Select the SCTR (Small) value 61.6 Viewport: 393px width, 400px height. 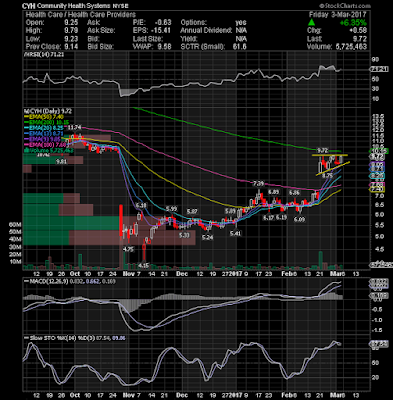pos(240,46)
